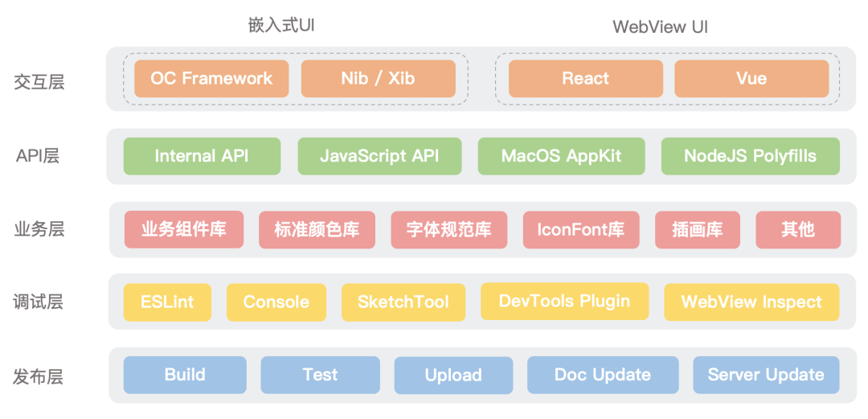Select the Upload box
The image size is (868, 419).
coord(453,376)
